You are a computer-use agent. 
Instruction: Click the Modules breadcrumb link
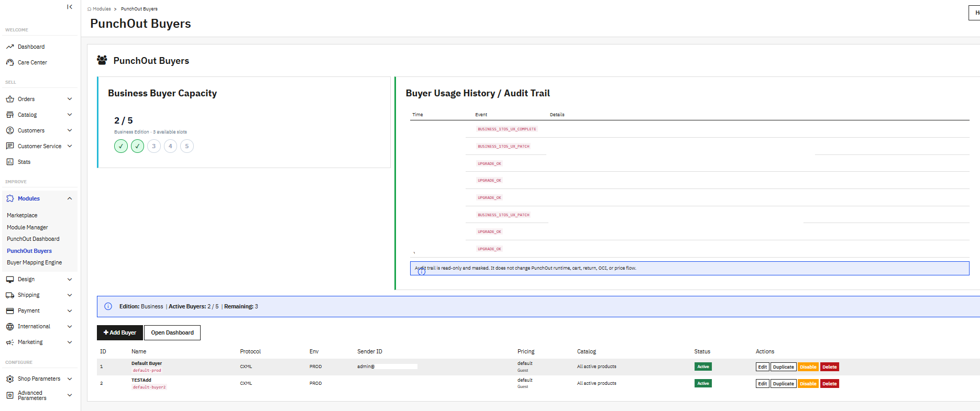point(102,9)
